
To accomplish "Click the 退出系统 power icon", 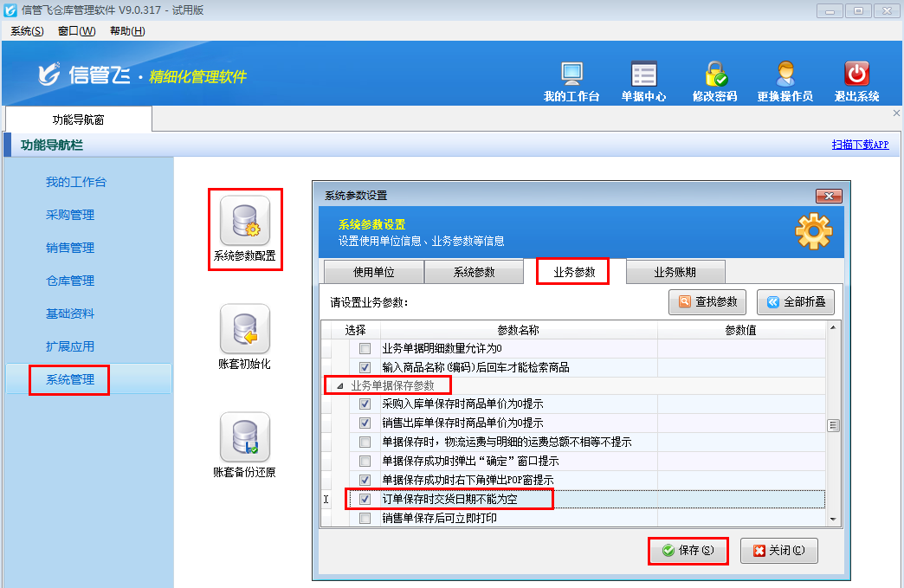I will coord(856,78).
